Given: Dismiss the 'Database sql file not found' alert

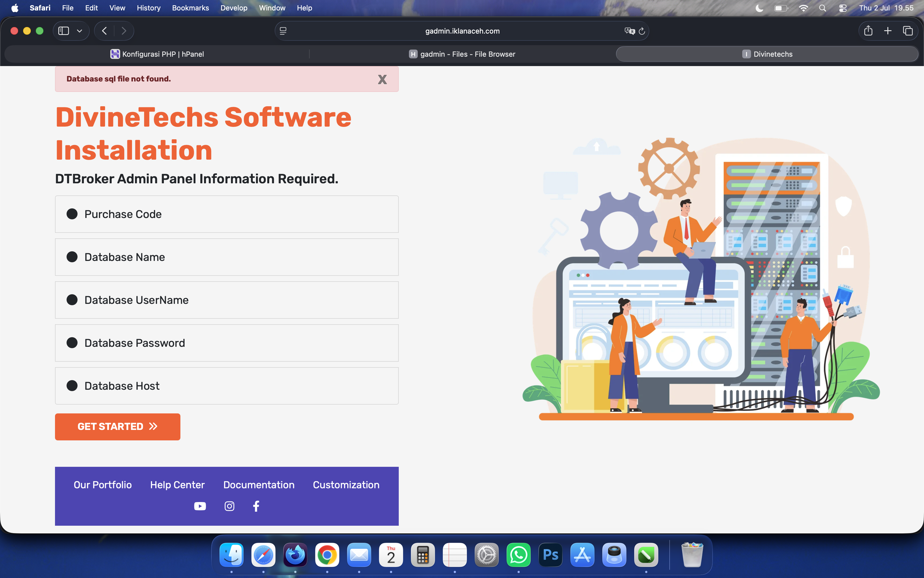Looking at the screenshot, I should pyautogui.click(x=382, y=79).
